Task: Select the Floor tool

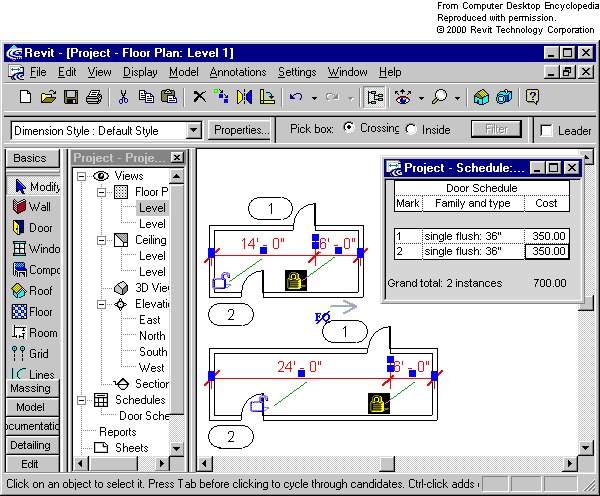Action: coord(34,312)
